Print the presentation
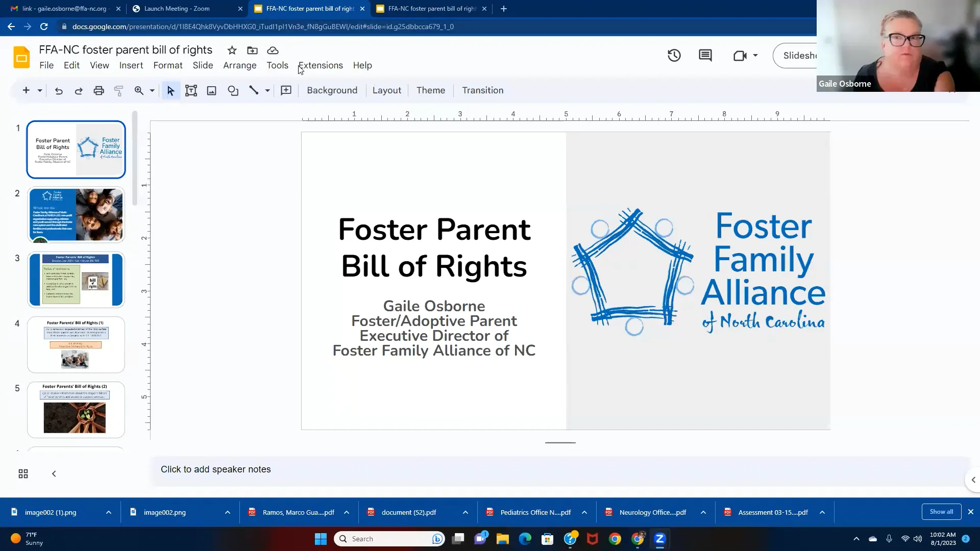 tap(99, 90)
